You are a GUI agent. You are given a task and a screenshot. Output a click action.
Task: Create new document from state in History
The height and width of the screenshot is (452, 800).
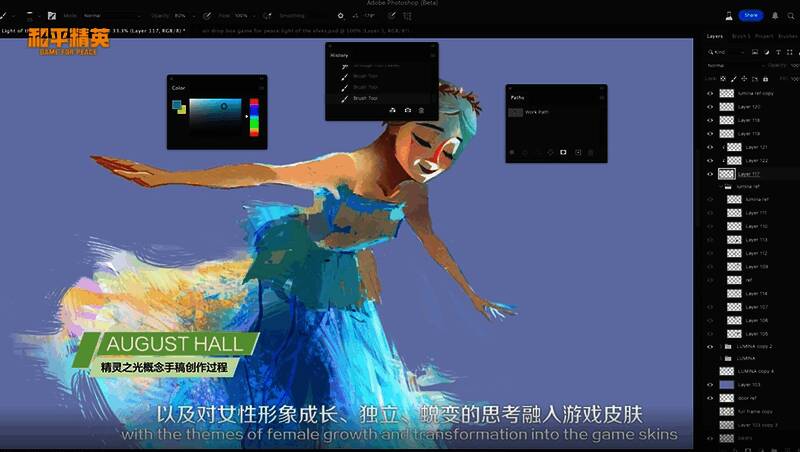392,110
